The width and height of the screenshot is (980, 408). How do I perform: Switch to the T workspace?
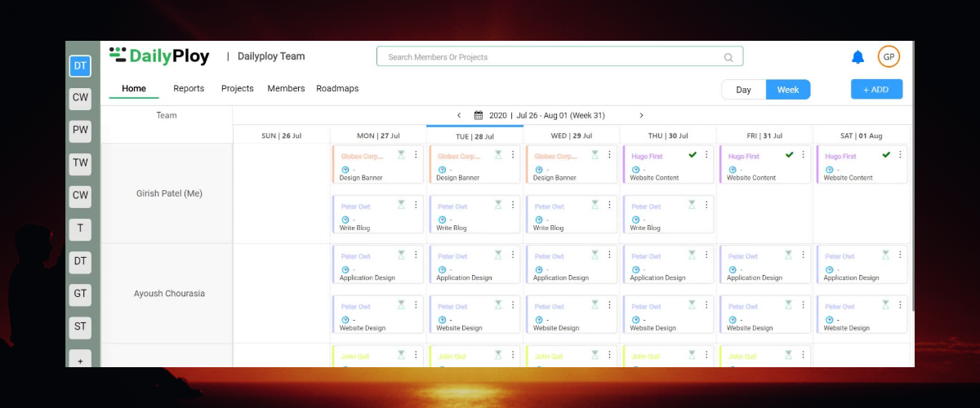tap(80, 228)
